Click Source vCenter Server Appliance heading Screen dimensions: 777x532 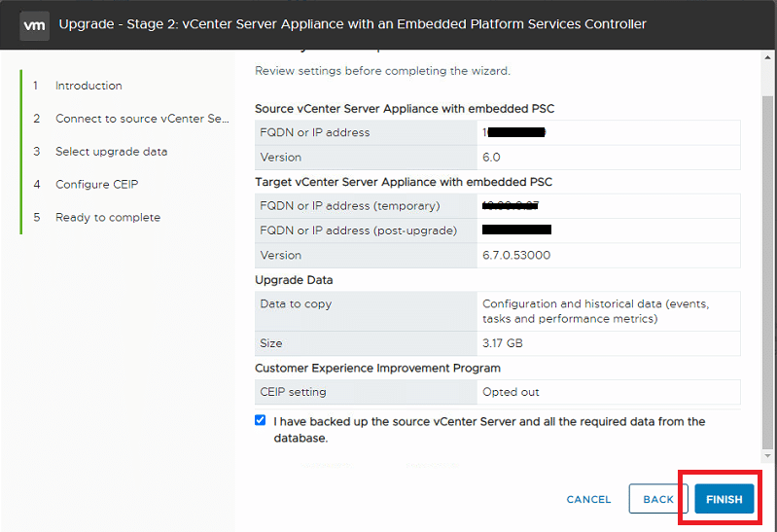coord(405,109)
